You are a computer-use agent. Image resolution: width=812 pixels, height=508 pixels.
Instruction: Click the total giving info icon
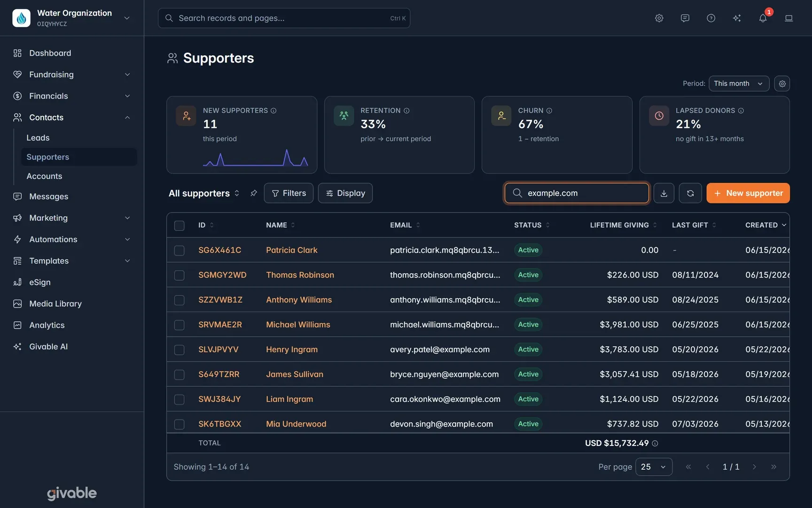click(x=655, y=443)
